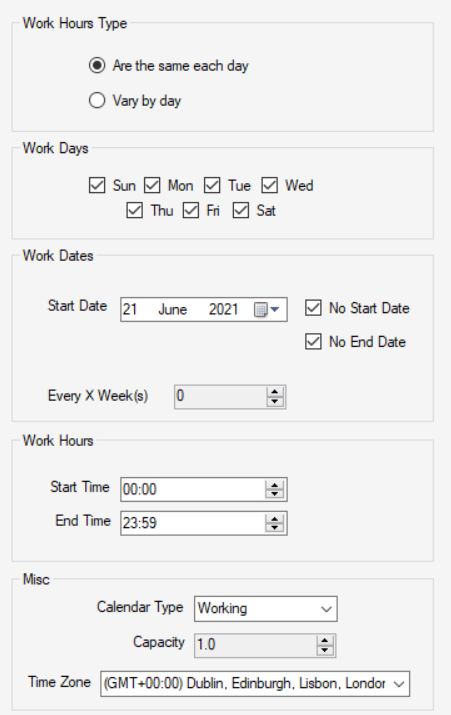451x715 pixels.
Task: Click the End Time down arrow
Action: point(275,528)
